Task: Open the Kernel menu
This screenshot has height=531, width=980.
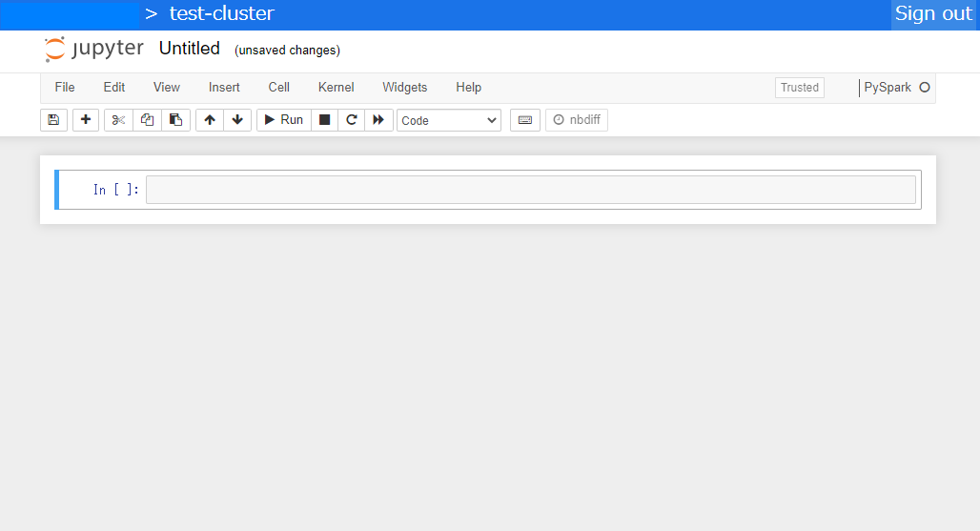Action: [x=337, y=88]
